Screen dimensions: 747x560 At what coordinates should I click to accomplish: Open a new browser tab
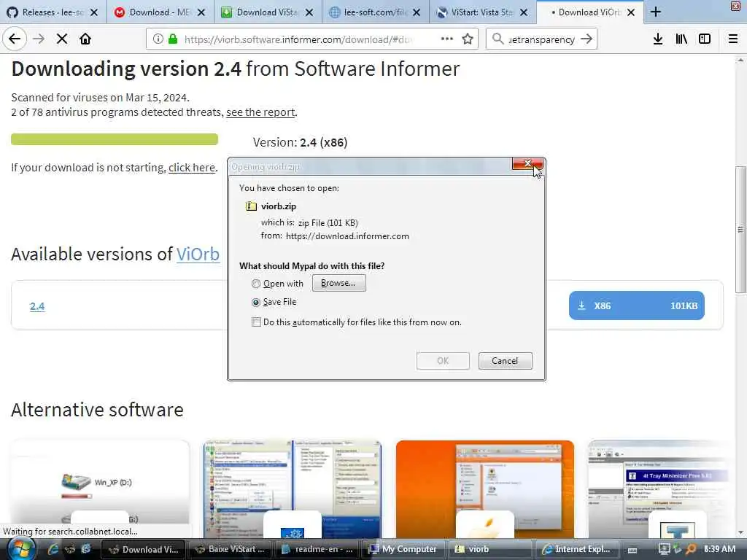pos(656,12)
